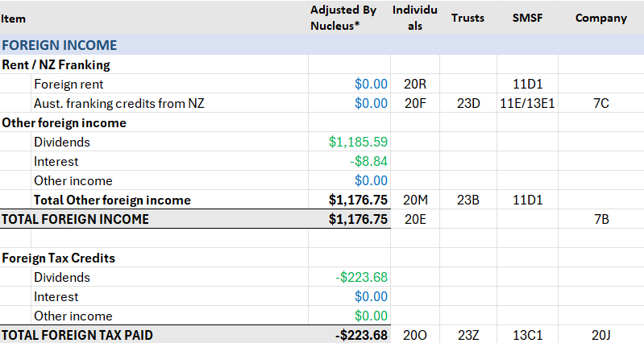The width and height of the screenshot is (644, 343).
Task: Select the 11E/13E1 SMSF reference cell
Action: pyautogui.click(x=526, y=103)
